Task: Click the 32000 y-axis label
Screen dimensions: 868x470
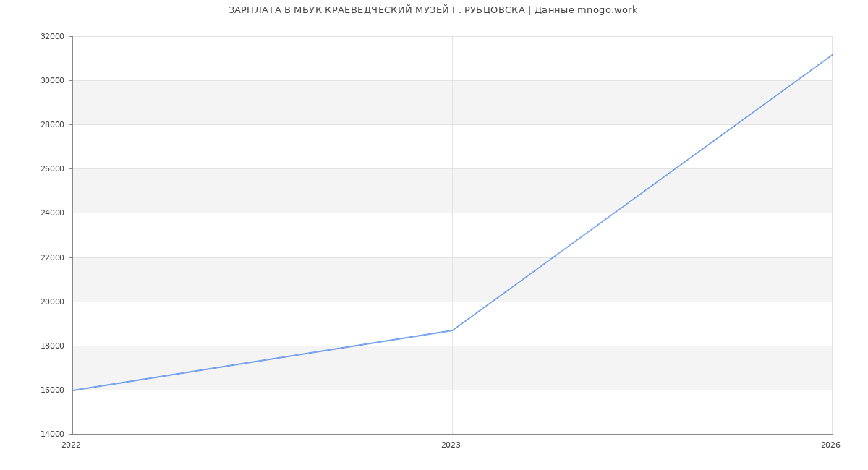Action: click(x=52, y=37)
